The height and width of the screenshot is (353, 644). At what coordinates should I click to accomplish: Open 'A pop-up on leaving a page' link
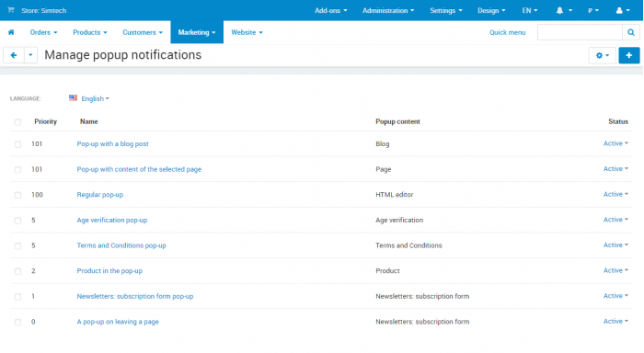pyautogui.click(x=118, y=322)
